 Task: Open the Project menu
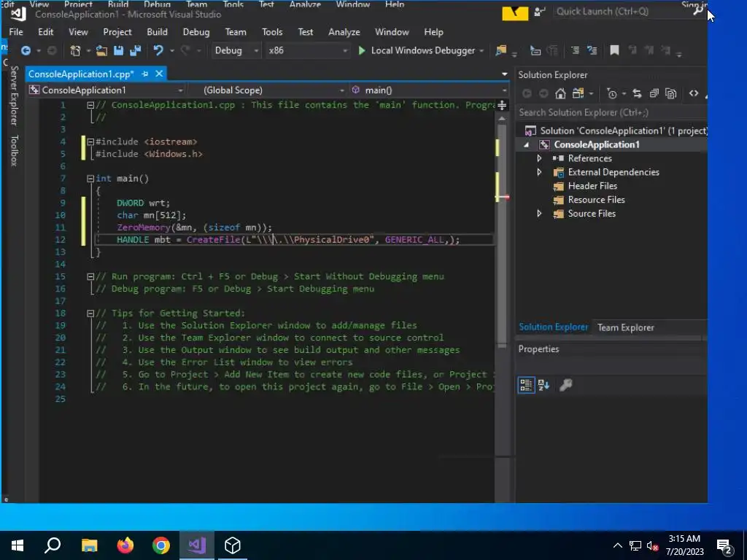pyautogui.click(x=117, y=32)
